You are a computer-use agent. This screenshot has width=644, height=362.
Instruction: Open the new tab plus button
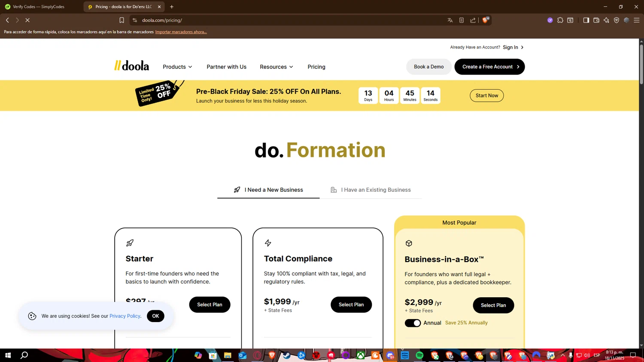(x=172, y=7)
